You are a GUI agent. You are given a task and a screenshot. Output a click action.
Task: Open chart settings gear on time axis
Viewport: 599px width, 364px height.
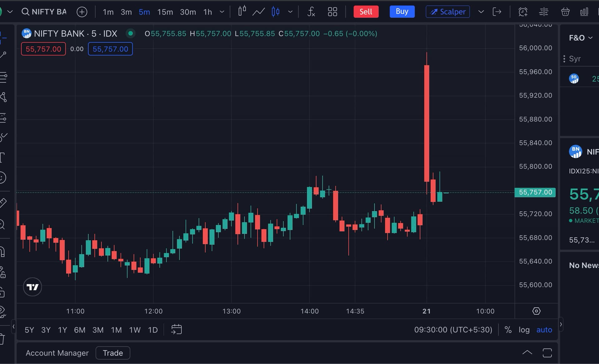pyautogui.click(x=536, y=311)
